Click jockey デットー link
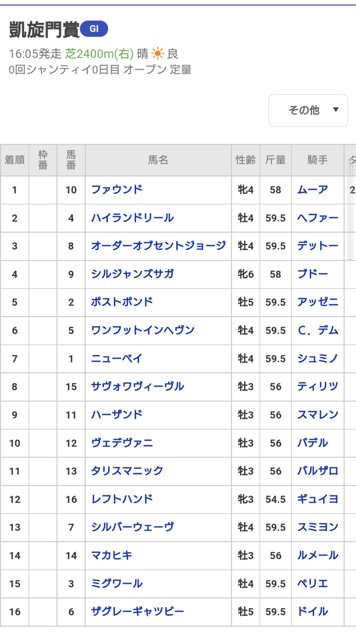This screenshot has height=644, width=356. [x=317, y=246]
